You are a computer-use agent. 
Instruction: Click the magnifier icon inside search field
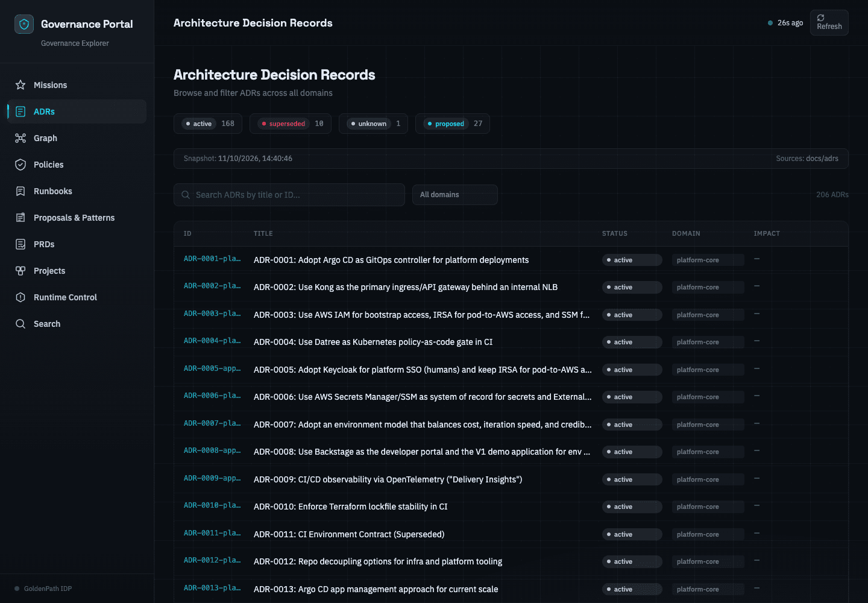tap(186, 195)
